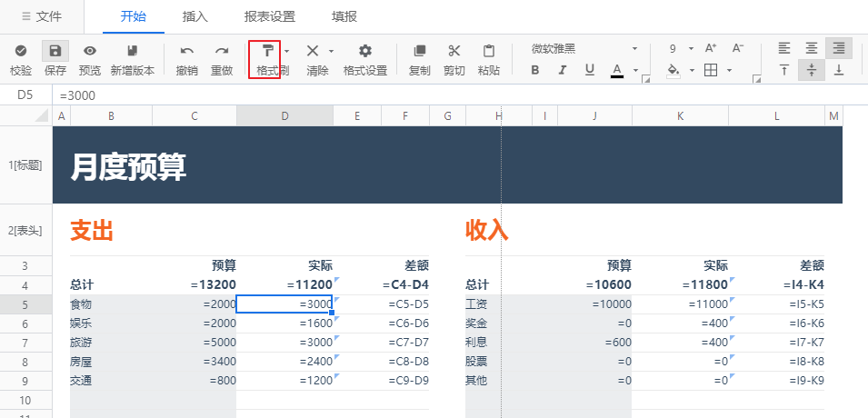Align text right
This screenshot has height=418, width=868.
839,48
